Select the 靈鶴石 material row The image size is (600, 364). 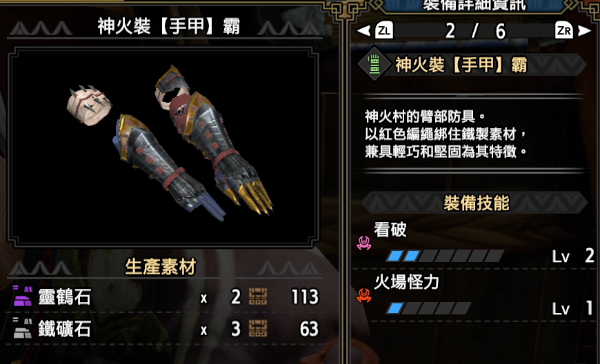click(x=166, y=296)
